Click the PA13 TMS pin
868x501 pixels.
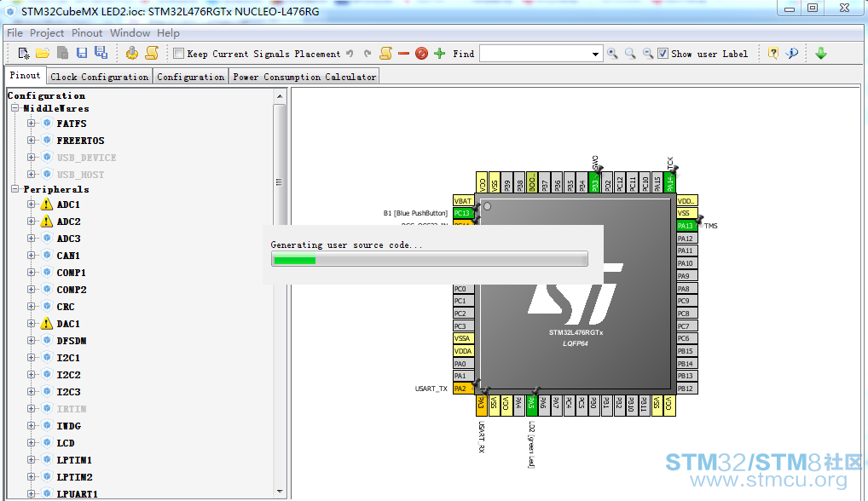click(686, 226)
